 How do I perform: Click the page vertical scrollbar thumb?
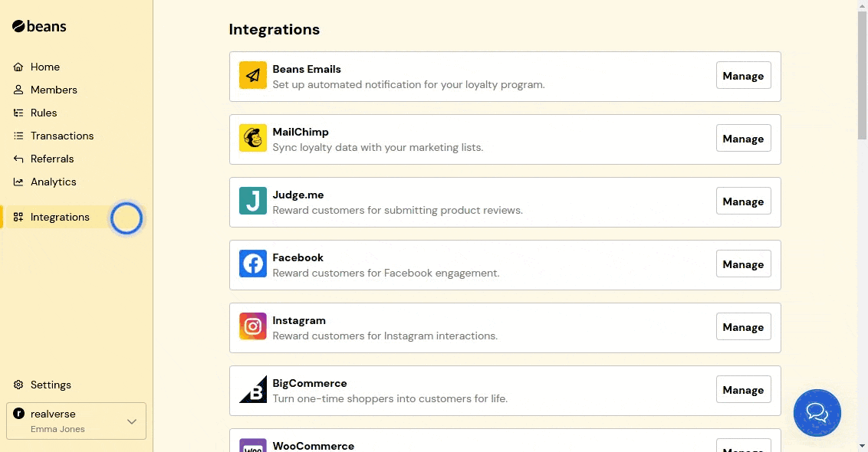tap(863, 74)
